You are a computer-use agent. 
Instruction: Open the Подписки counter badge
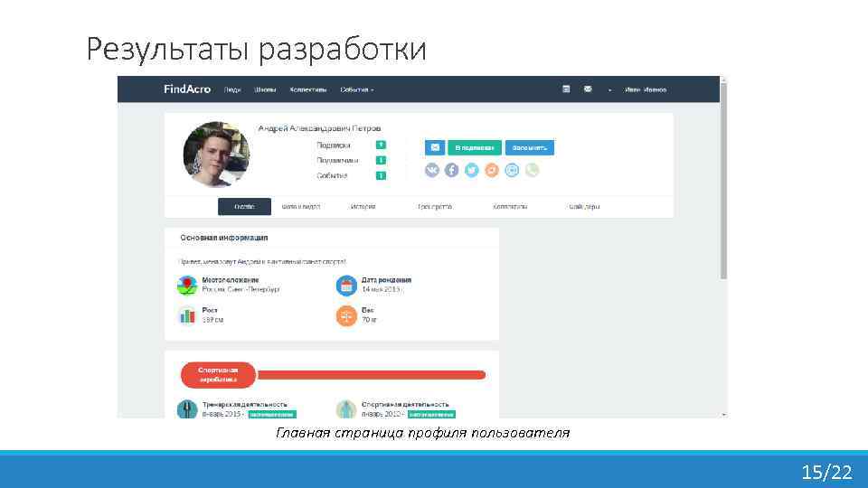[x=381, y=145]
